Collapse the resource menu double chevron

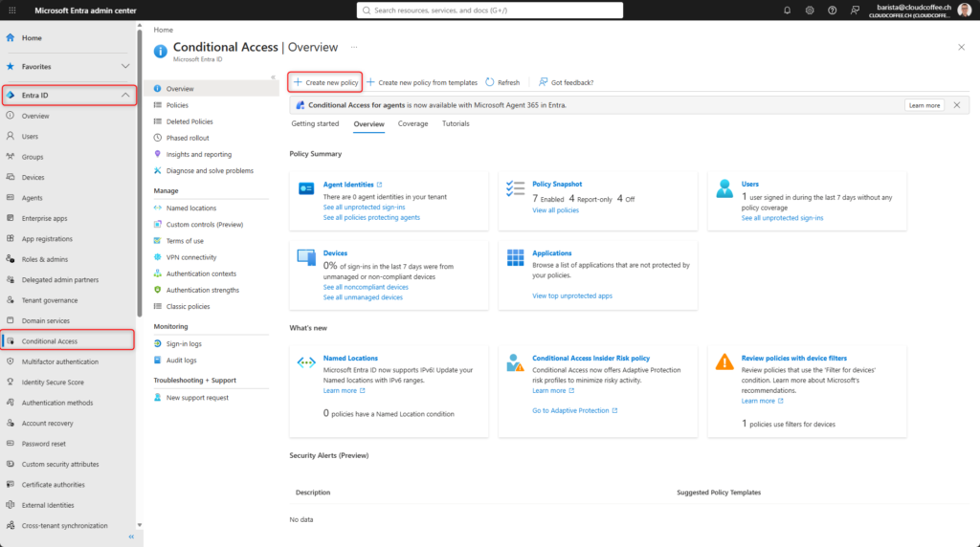273,77
